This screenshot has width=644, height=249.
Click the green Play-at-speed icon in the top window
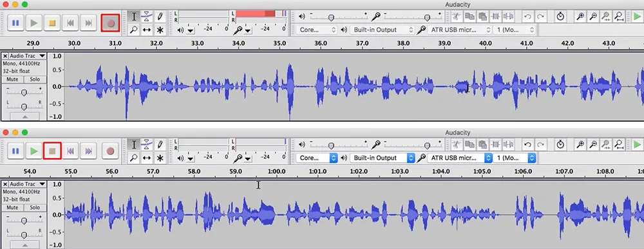637,17
